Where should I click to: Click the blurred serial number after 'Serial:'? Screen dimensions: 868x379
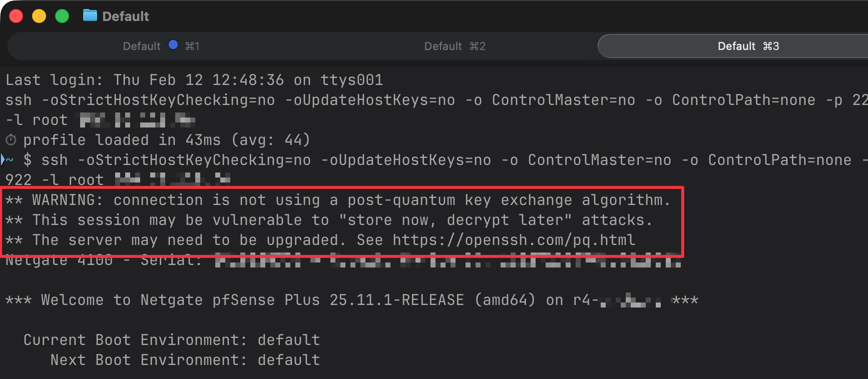pos(448,260)
